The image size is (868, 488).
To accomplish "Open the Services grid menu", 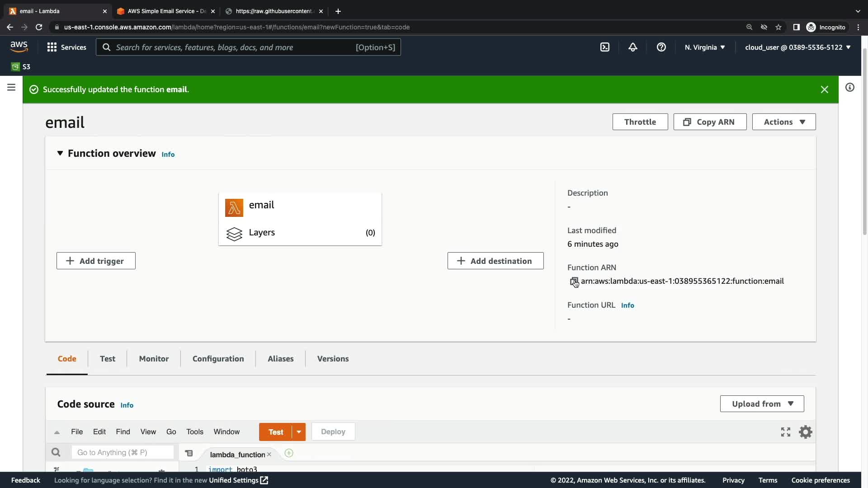I will [66, 47].
